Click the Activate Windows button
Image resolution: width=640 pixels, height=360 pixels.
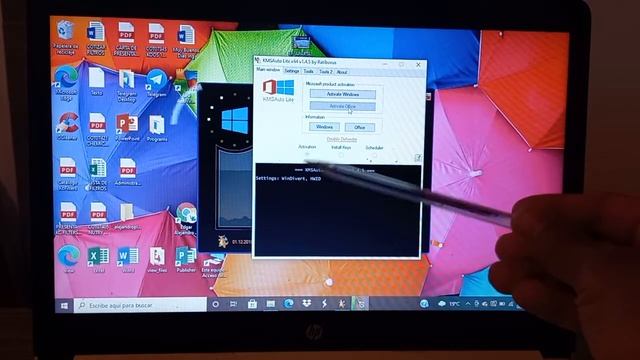[342, 94]
